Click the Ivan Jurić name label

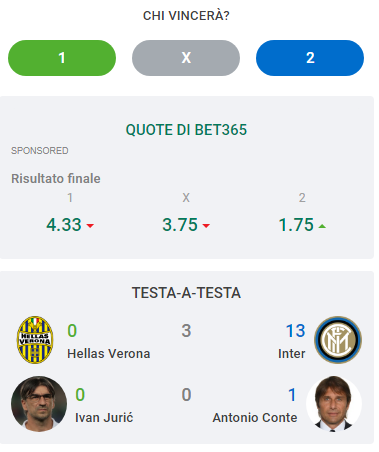pyautogui.click(x=104, y=418)
